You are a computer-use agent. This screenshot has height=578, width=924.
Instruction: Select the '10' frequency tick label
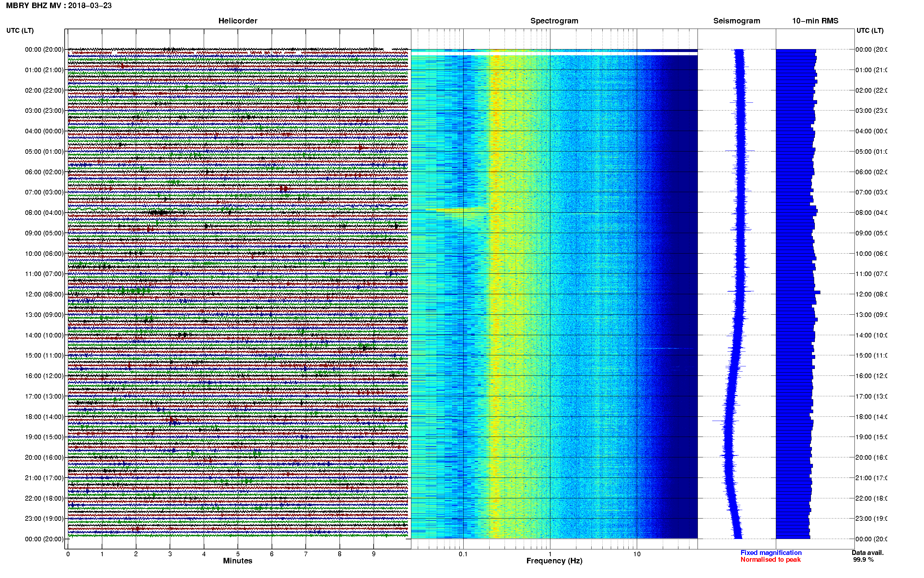click(x=636, y=554)
